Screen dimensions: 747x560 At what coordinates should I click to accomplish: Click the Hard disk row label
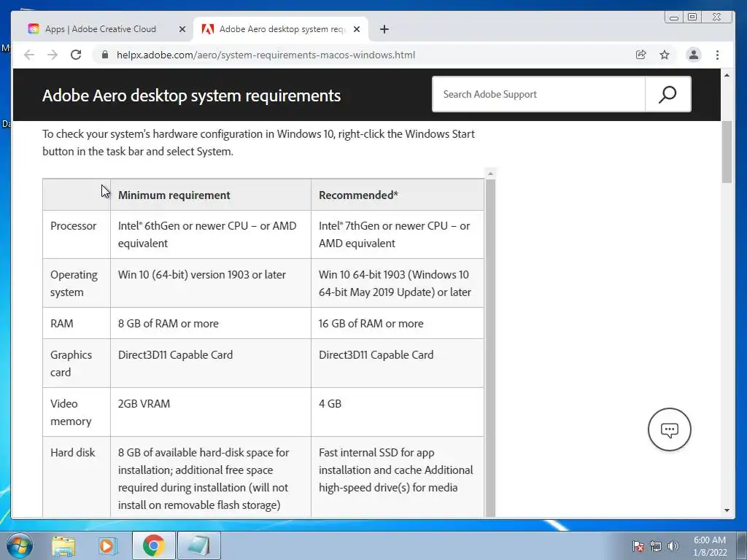click(x=72, y=453)
